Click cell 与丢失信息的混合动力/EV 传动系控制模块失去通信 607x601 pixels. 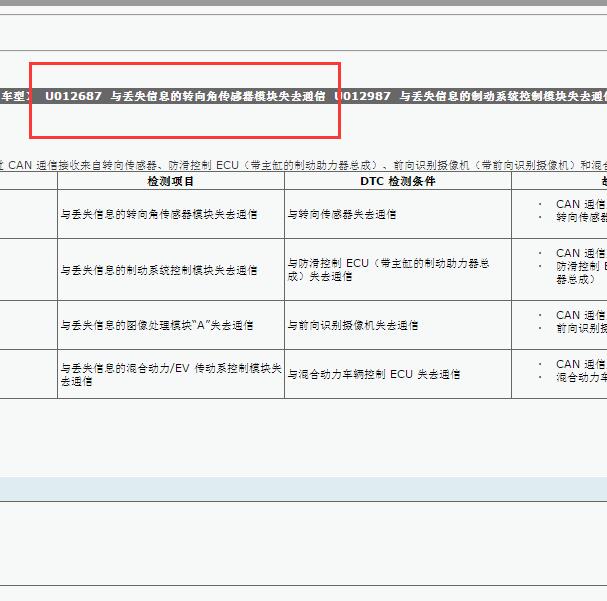click(x=171, y=374)
